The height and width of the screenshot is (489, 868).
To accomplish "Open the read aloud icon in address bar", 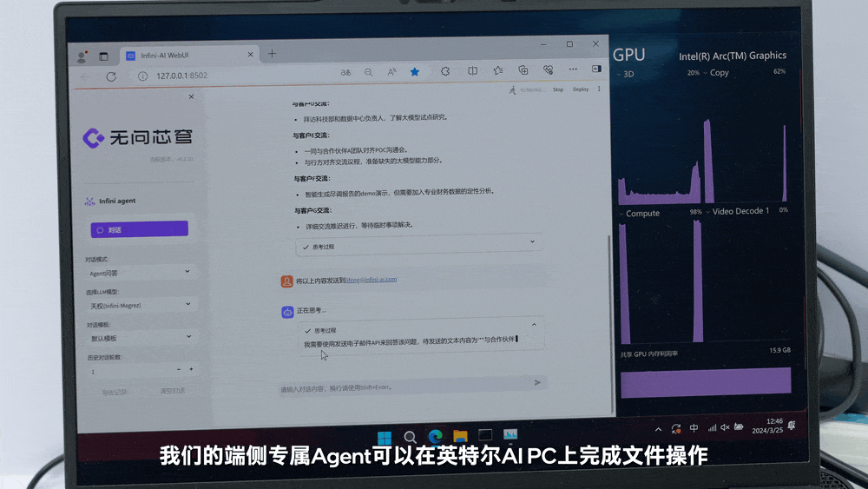I will click(x=391, y=72).
